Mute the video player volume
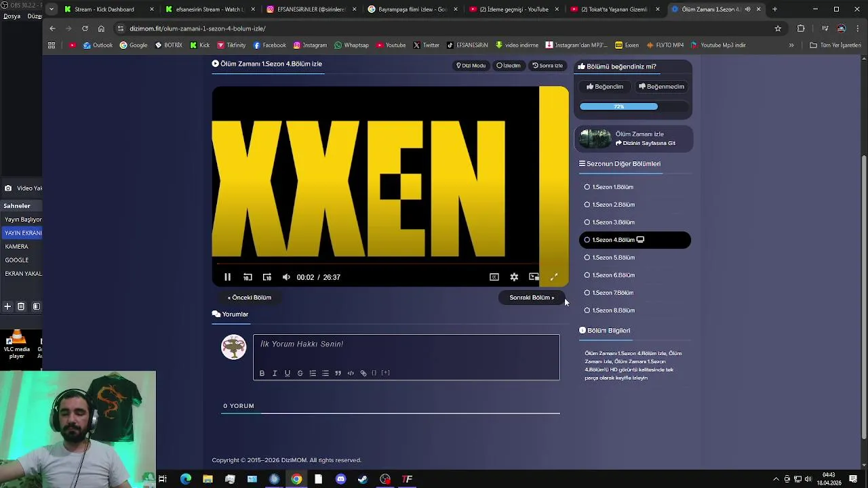 [286, 277]
